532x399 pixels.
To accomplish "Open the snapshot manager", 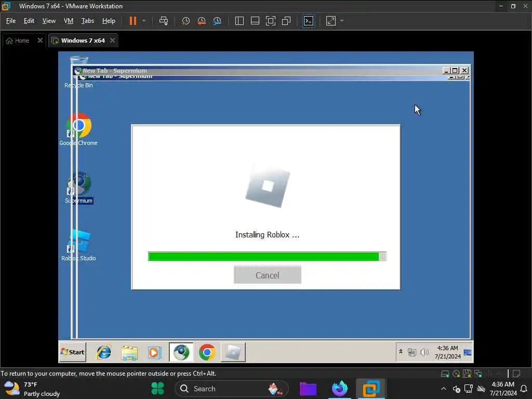I will (x=217, y=21).
